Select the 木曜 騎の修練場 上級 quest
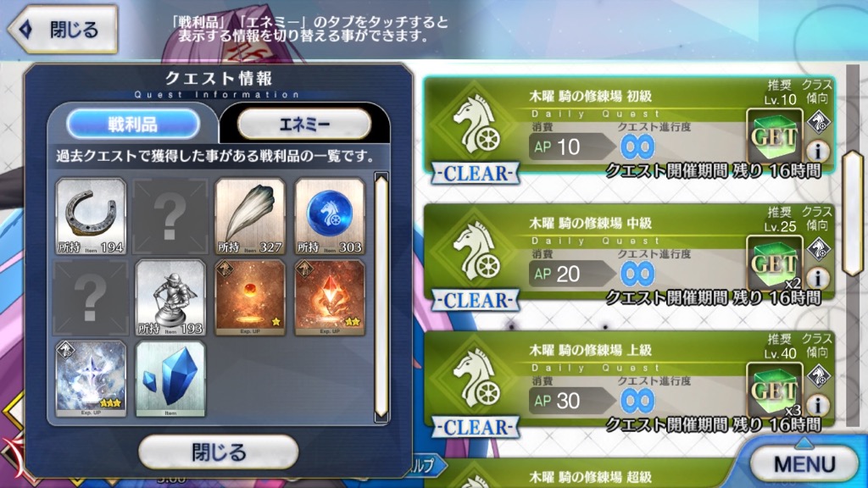This screenshot has height=488, width=868. point(629,382)
